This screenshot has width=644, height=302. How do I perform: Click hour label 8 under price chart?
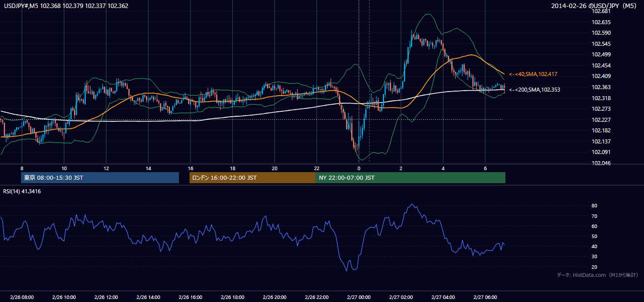click(x=22, y=168)
